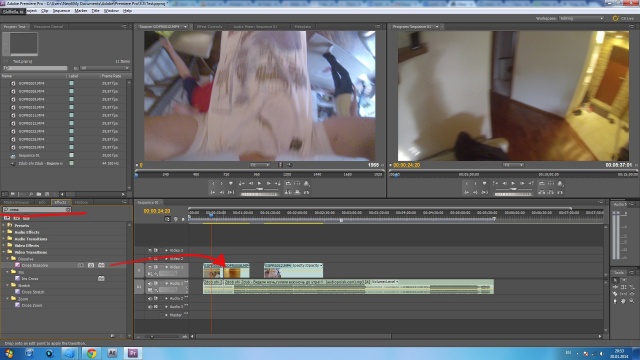Viewport: 640px width, 360px height.
Task: Open the Marker menu
Action: [x=81, y=11]
